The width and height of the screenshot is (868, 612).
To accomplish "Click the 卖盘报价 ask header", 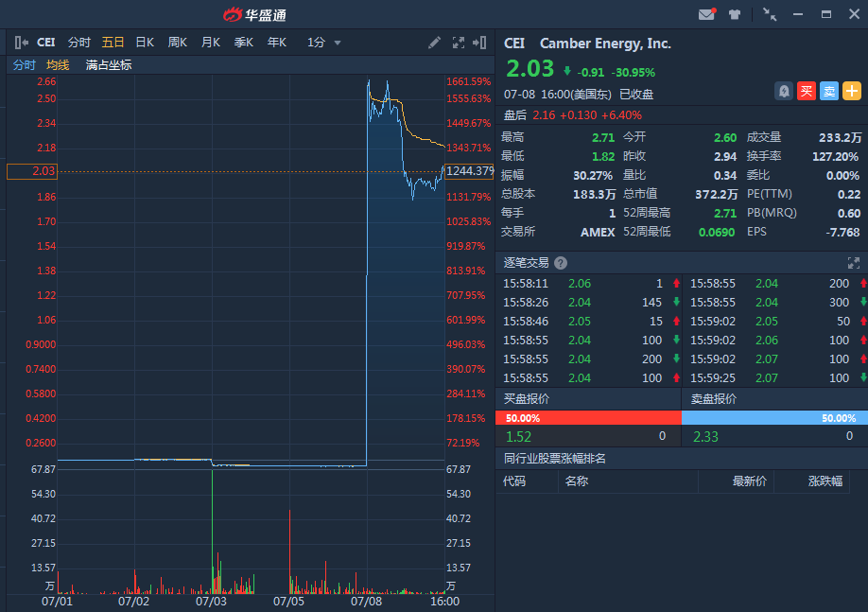I will point(714,399).
